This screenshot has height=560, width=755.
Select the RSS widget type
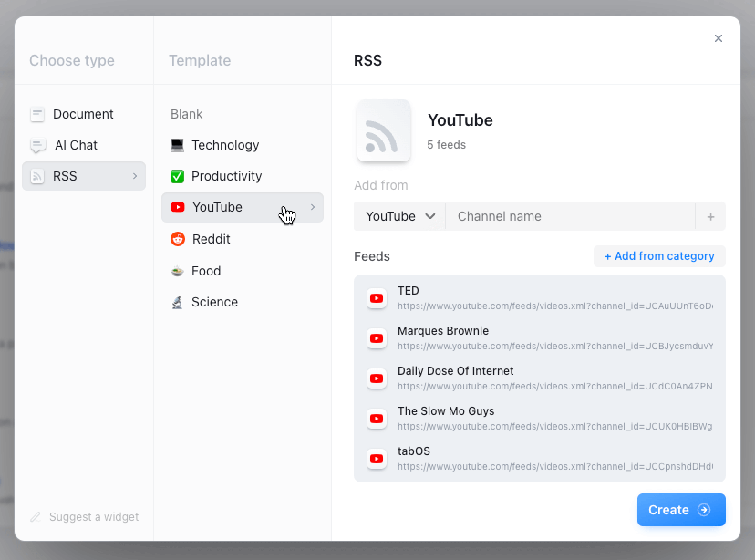click(x=84, y=176)
